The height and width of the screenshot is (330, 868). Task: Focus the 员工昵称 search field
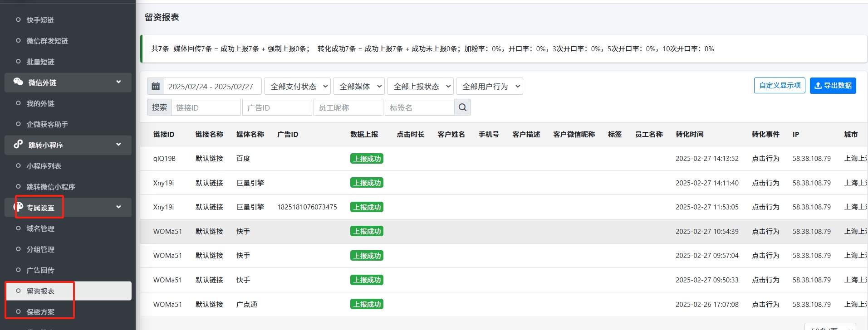348,107
